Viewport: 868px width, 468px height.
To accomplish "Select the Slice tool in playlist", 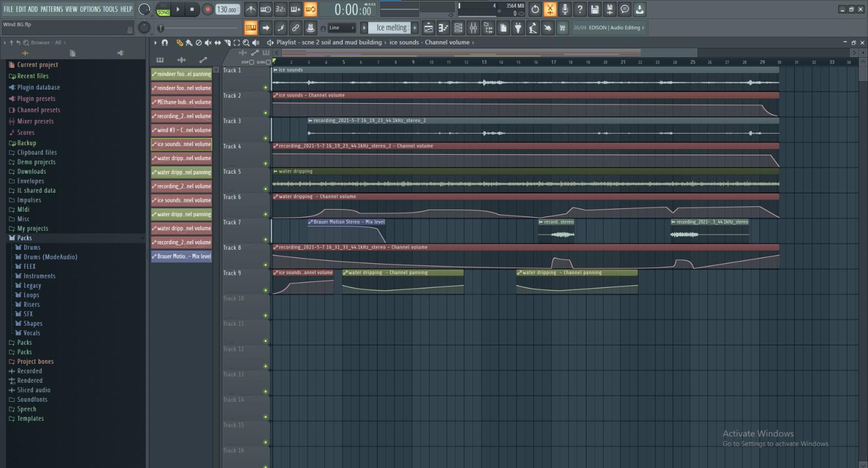I will [x=227, y=42].
